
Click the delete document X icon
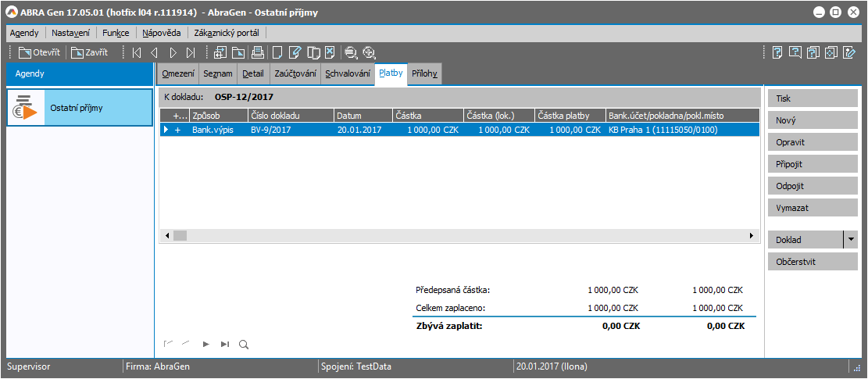(330, 53)
